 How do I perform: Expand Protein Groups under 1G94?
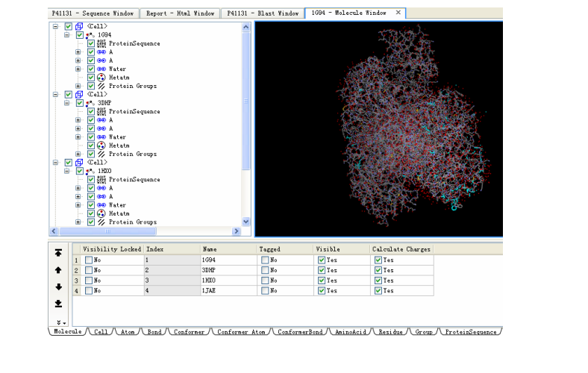(x=78, y=86)
